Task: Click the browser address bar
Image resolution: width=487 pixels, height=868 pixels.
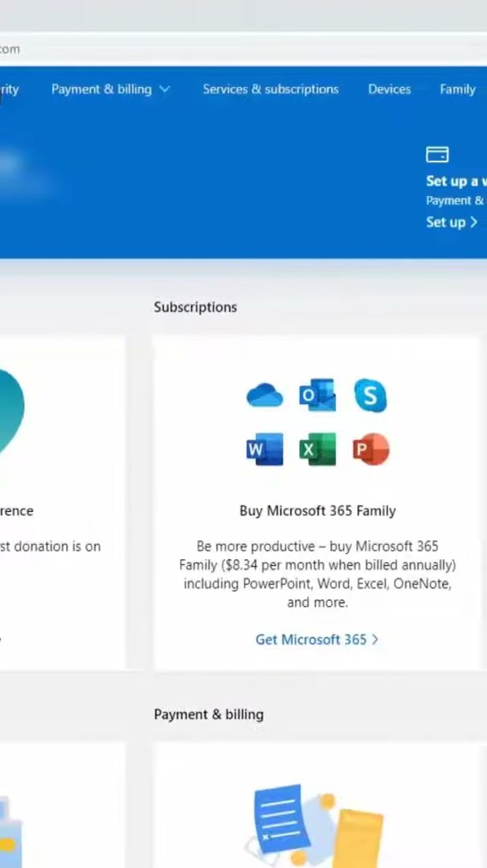Action: point(243,49)
